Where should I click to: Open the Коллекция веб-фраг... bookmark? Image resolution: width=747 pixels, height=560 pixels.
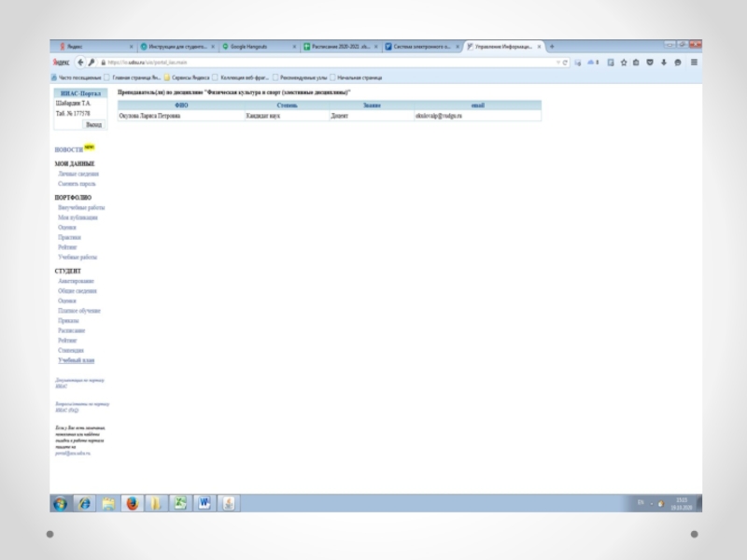241,77
